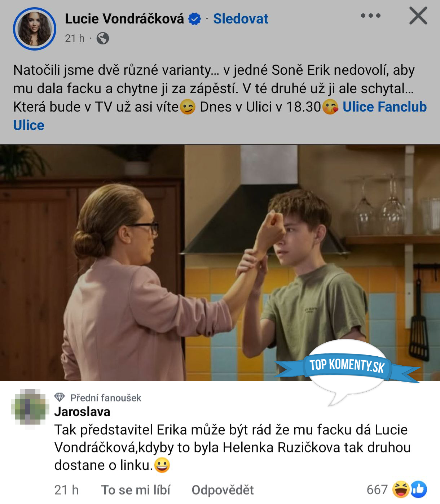Click the blue verified badge icon
Image resolution: width=440 pixels, height=504 pixels.
(x=195, y=19)
